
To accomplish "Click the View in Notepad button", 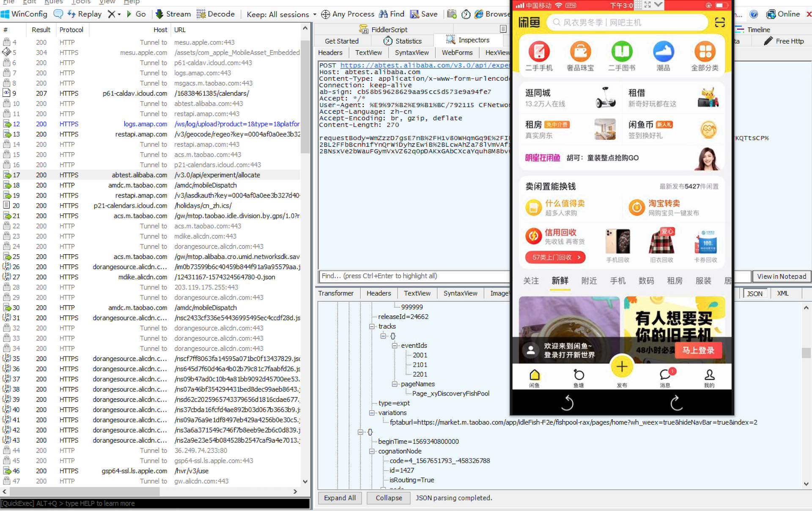I will click(x=782, y=276).
